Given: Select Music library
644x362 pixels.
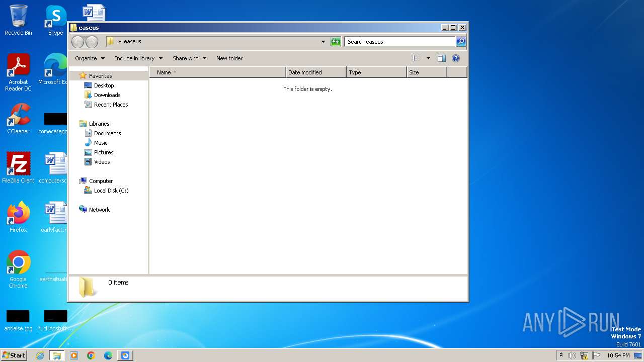Looking at the screenshot, I should pyautogui.click(x=101, y=143).
